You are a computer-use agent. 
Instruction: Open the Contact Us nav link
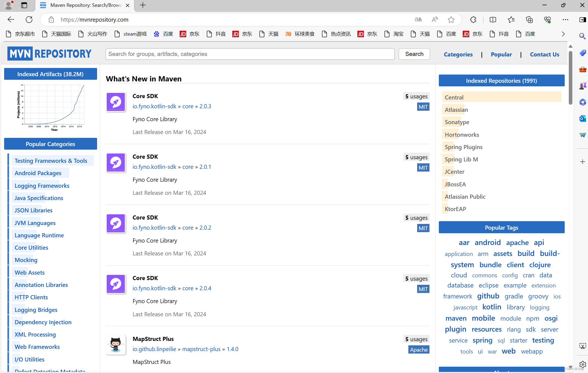(x=544, y=54)
